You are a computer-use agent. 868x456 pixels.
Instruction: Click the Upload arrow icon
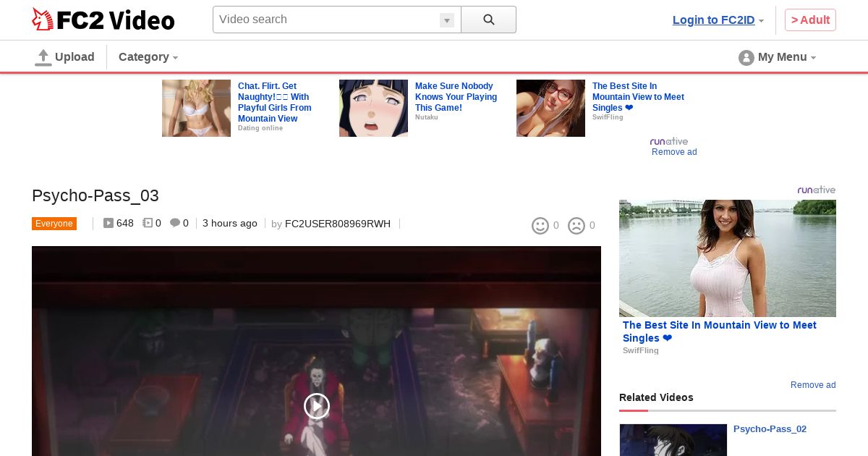click(x=43, y=57)
